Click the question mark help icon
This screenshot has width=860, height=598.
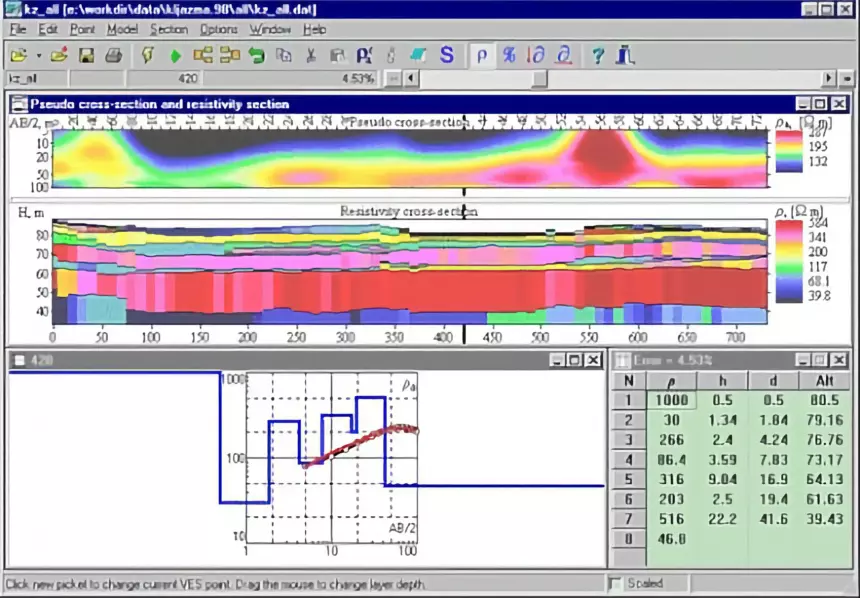598,55
